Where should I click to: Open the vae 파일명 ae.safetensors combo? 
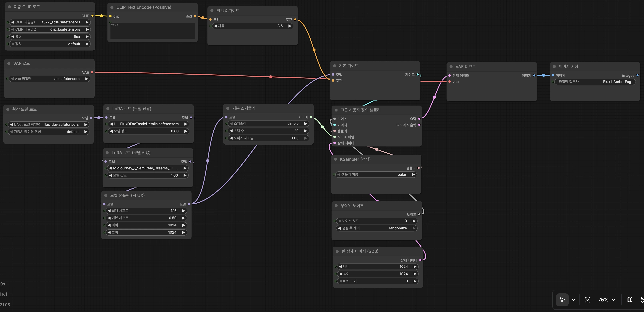click(49, 79)
